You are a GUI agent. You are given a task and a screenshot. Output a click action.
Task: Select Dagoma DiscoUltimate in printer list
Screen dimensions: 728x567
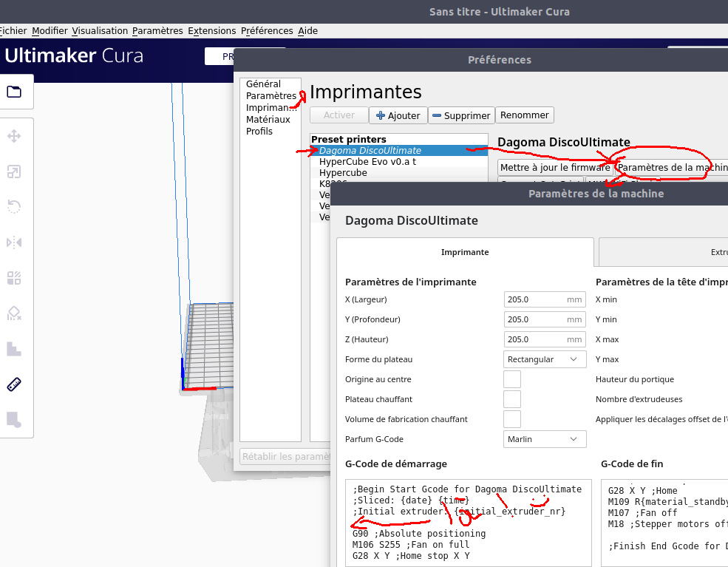tap(399, 151)
